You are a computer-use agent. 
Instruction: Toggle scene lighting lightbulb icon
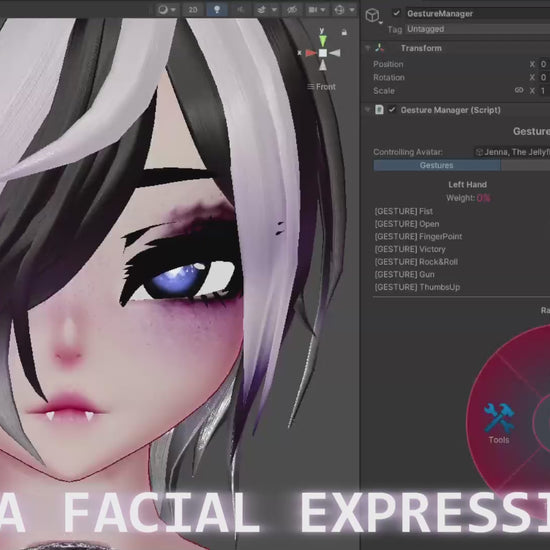(217, 9)
